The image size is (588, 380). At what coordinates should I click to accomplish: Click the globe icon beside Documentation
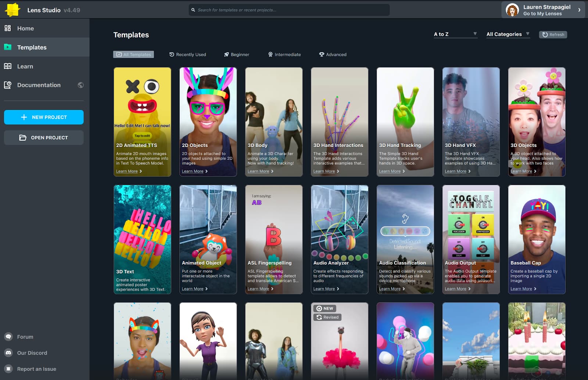click(81, 85)
